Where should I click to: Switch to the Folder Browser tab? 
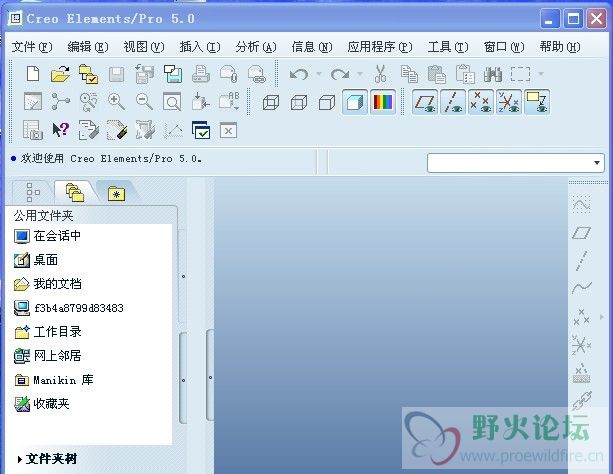(74, 192)
